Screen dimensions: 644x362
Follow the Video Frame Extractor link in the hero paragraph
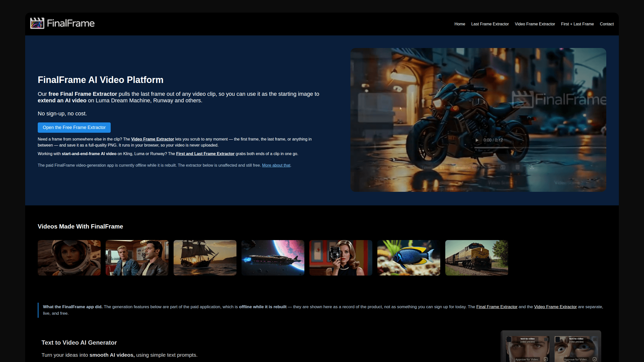pos(152,139)
